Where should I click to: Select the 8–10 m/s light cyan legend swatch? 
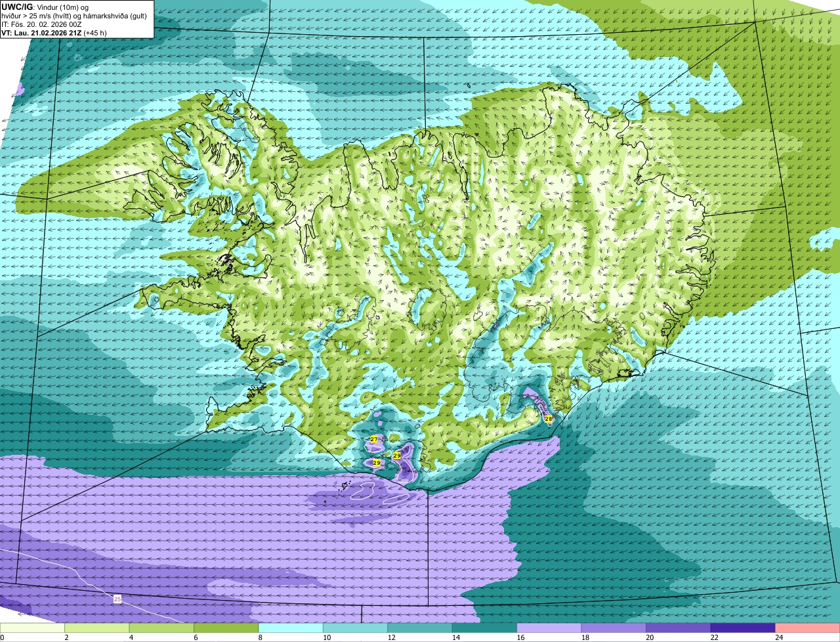click(x=291, y=628)
